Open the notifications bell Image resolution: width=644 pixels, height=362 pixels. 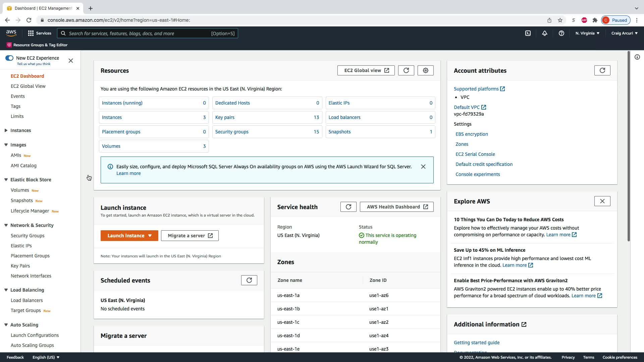pyautogui.click(x=545, y=33)
